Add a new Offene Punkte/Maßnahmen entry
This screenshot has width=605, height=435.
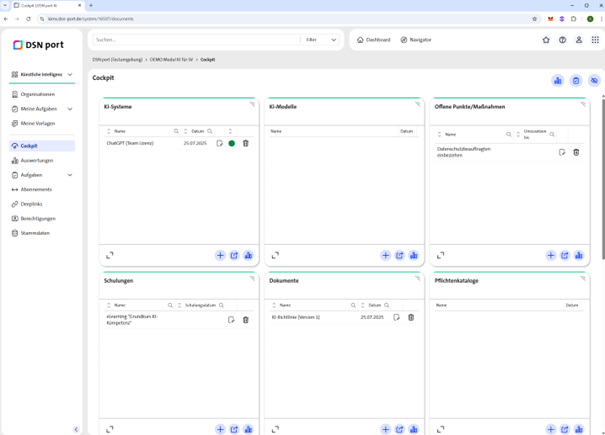coord(551,255)
